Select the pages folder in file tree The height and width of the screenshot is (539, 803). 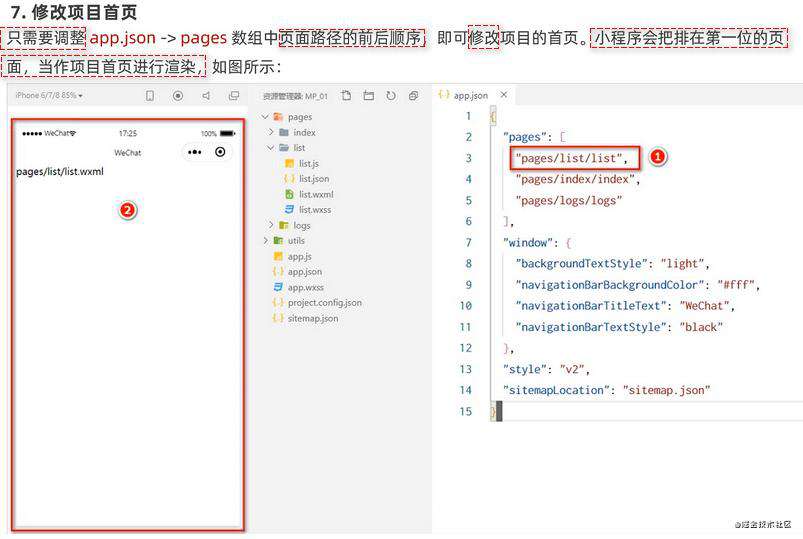pos(300,117)
